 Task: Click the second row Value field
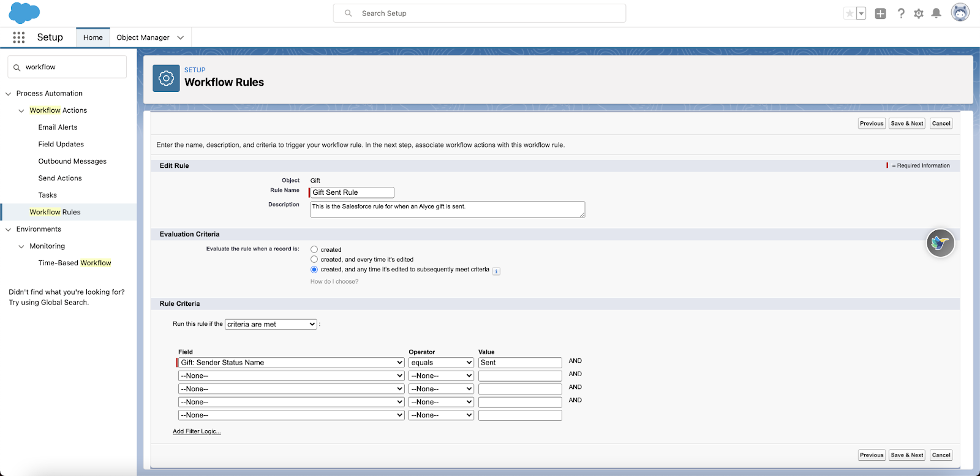[x=520, y=376]
